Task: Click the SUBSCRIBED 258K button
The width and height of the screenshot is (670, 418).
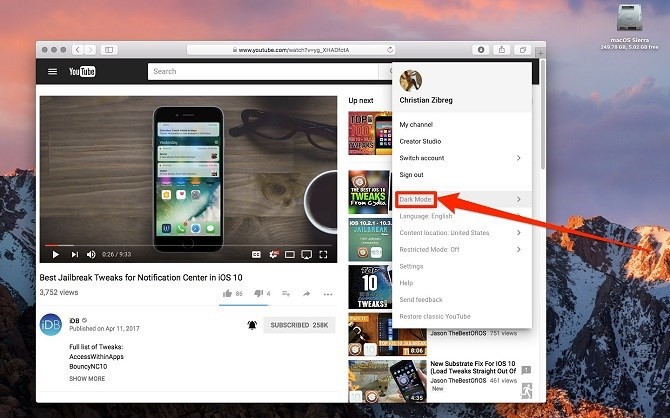Action: click(x=299, y=325)
